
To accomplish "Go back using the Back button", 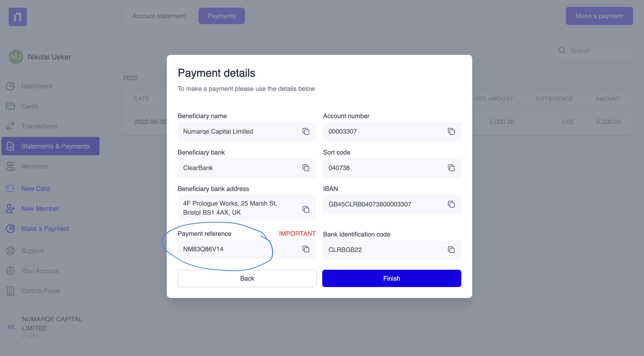I will click(247, 278).
